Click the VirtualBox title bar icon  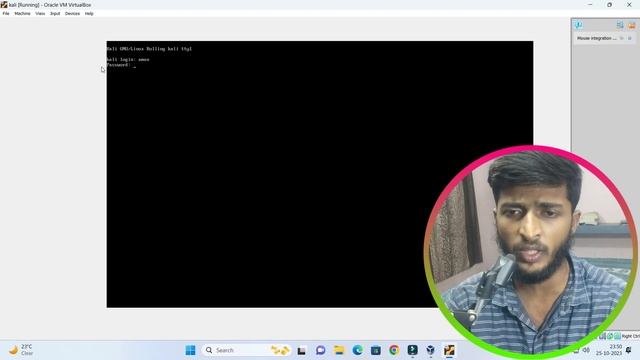pyautogui.click(x=4, y=4)
